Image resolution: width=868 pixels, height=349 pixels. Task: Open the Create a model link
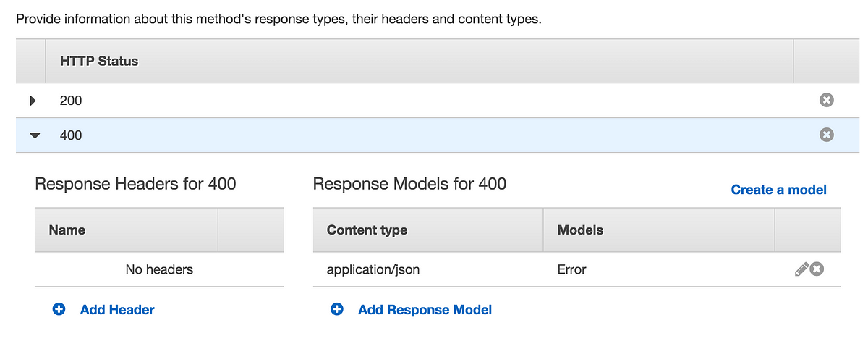(x=778, y=190)
